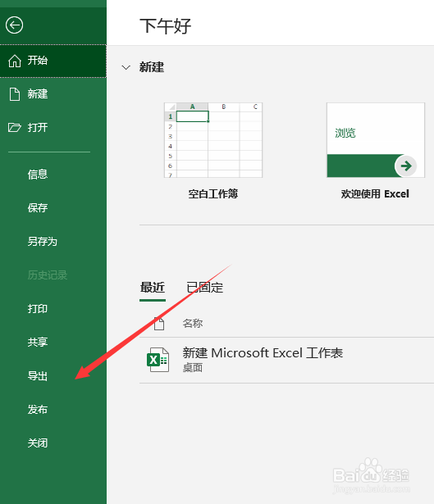
Task: Select the 共享 option
Action: pyautogui.click(x=38, y=342)
